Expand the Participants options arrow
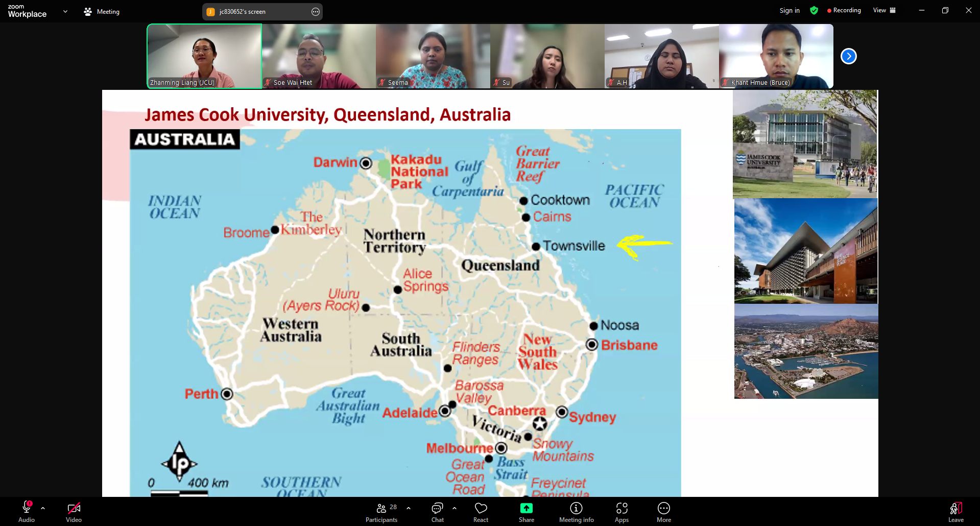This screenshot has width=980, height=526. [409, 508]
